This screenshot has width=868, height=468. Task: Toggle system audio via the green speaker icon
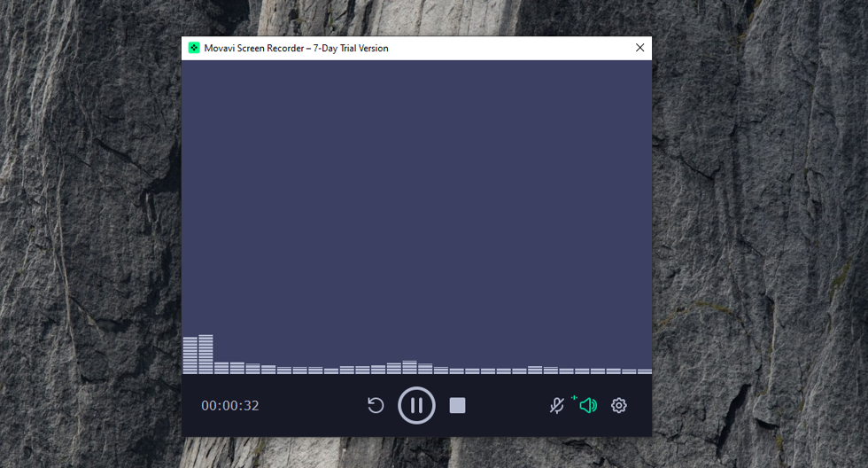(587, 405)
